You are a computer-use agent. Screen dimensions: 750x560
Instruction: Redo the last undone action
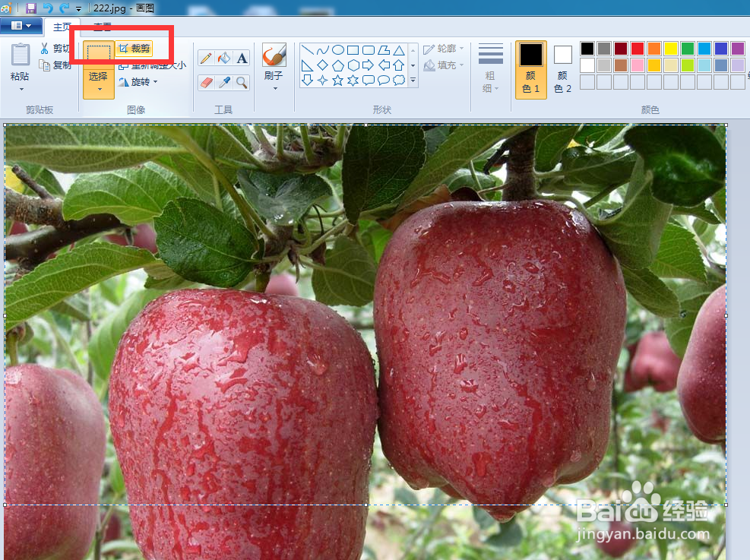[x=64, y=8]
